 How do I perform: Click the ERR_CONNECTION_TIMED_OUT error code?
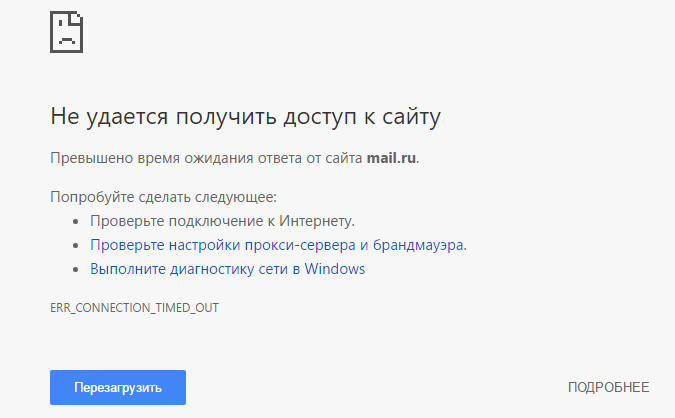pyautogui.click(x=134, y=308)
